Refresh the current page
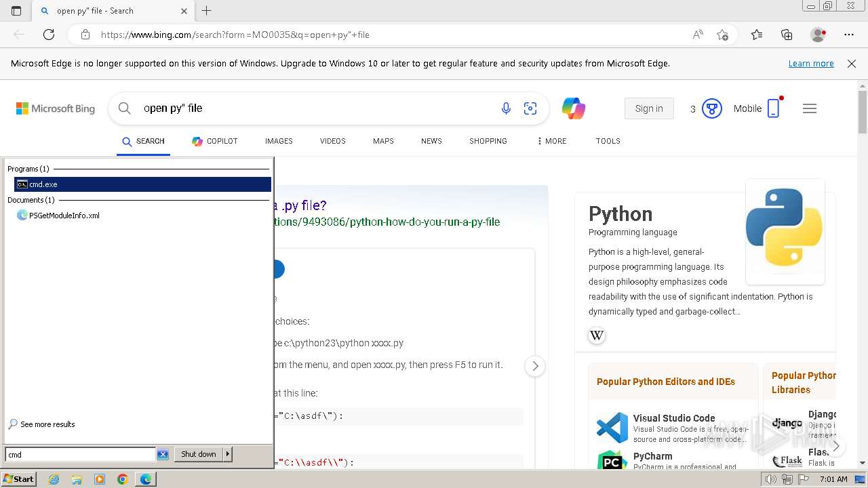Viewport: 868px width, 488px height. click(x=49, y=35)
